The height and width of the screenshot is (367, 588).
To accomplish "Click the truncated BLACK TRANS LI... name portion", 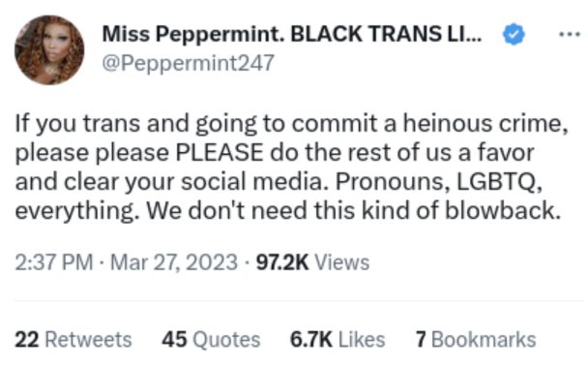I will tap(387, 34).
